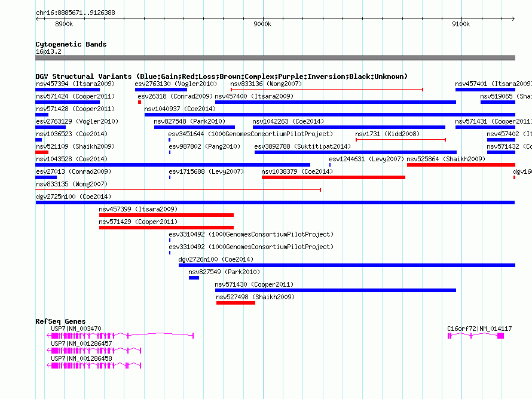Click nsv457399 (Itsara2009) label
The width and height of the screenshot is (532, 399).
tap(138, 209)
